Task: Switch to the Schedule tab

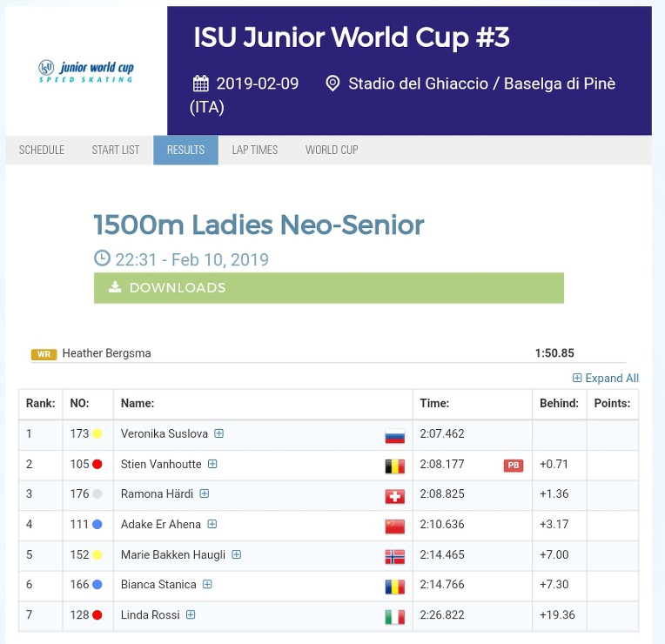Action: (42, 150)
